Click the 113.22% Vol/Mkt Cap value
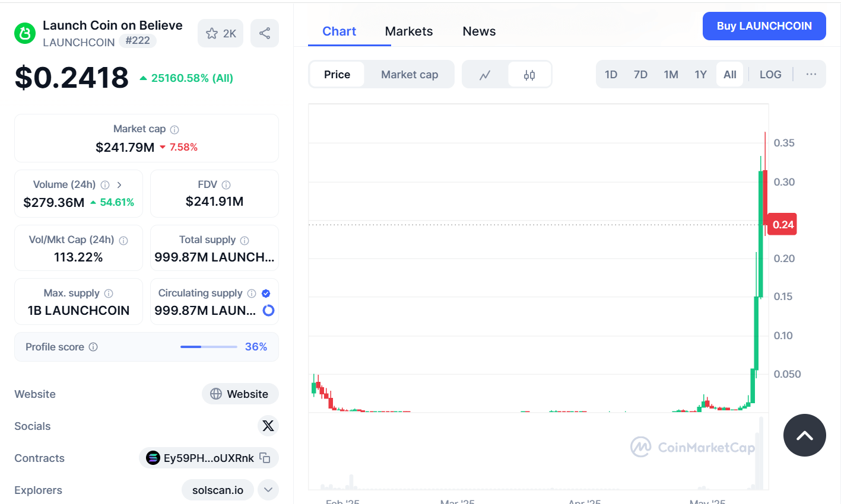The width and height of the screenshot is (841, 504). click(x=78, y=257)
